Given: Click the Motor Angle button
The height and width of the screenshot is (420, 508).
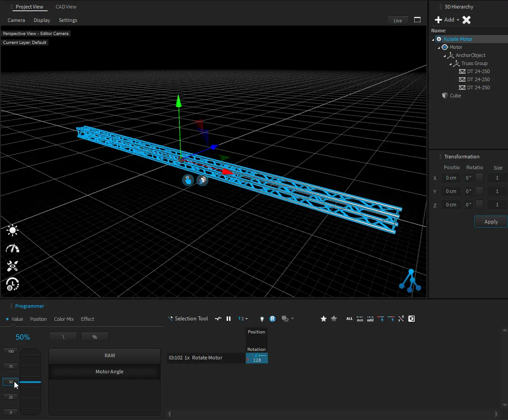Looking at the screenshot, I should point(109,372).
